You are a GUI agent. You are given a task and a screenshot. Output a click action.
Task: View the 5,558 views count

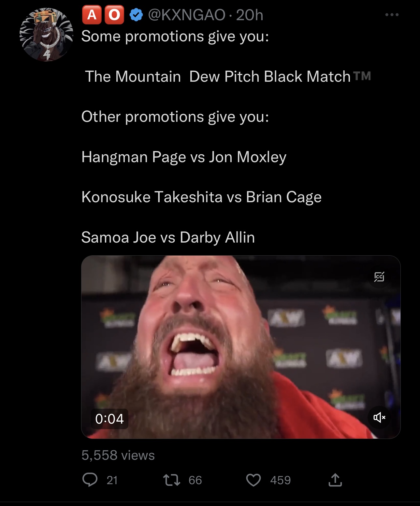118,455
